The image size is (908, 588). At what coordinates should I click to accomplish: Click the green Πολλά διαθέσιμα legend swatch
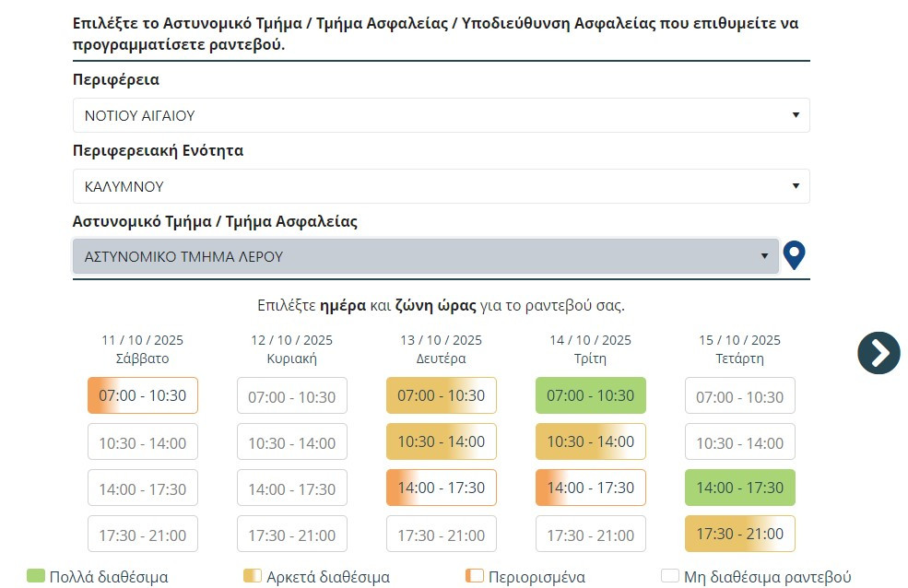[36, 577]
